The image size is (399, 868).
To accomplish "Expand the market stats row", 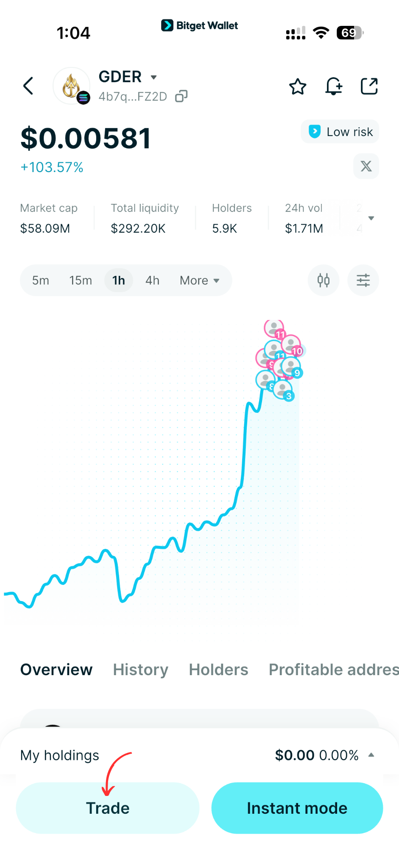I will tap(371, 218).
